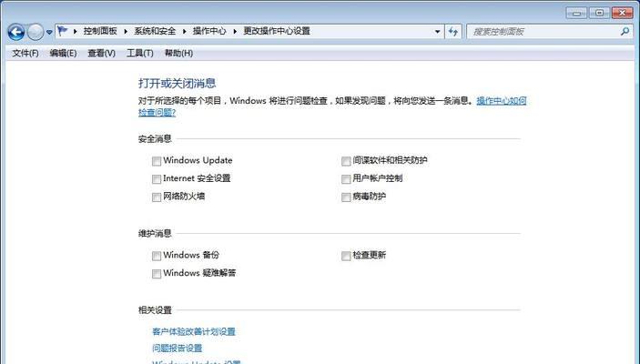Open the 问题报告设置 link

(x=178, y=349)
